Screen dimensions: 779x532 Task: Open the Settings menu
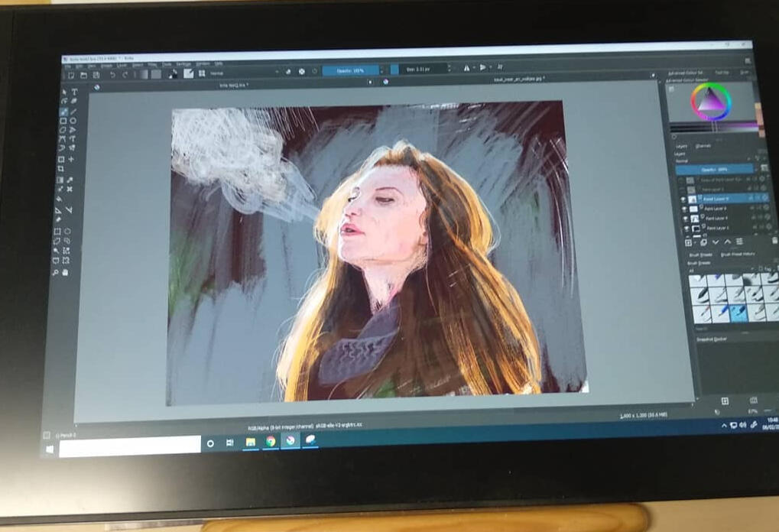pos(183,64)
